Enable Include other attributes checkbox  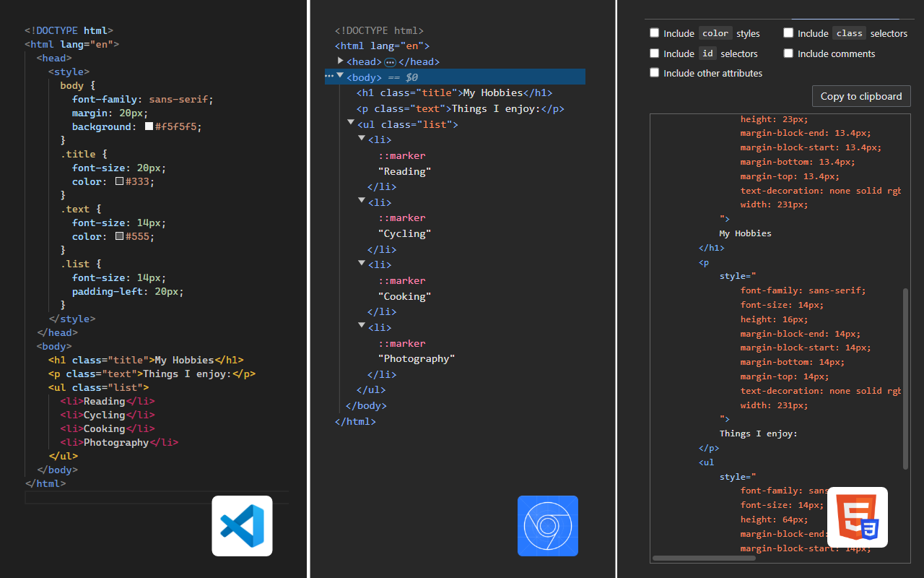pos(654,73)
